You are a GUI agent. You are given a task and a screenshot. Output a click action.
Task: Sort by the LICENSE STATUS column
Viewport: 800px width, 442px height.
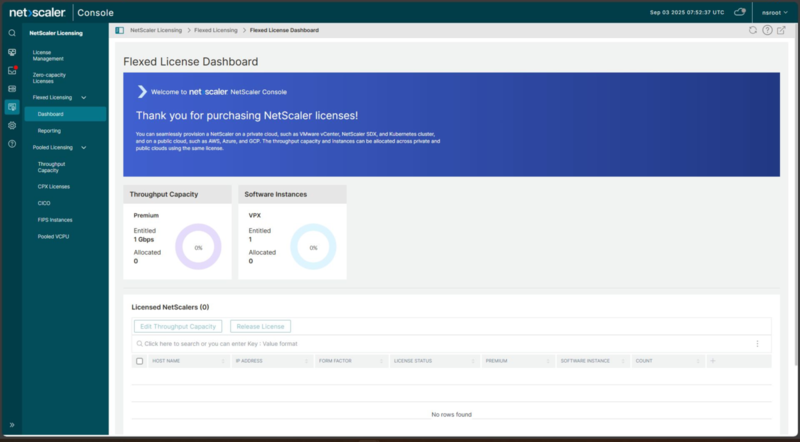[x=434, y=361]
